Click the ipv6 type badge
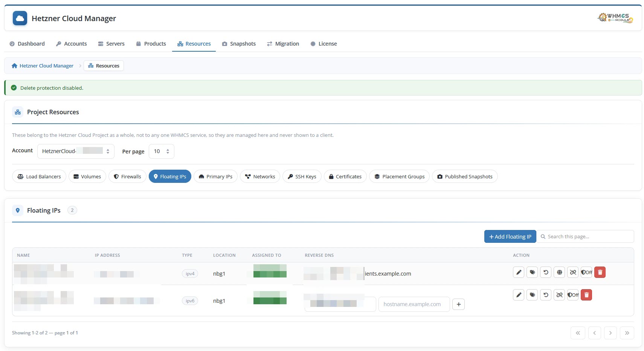This screenshot has height=351, width=644. (x=190, y=301)
